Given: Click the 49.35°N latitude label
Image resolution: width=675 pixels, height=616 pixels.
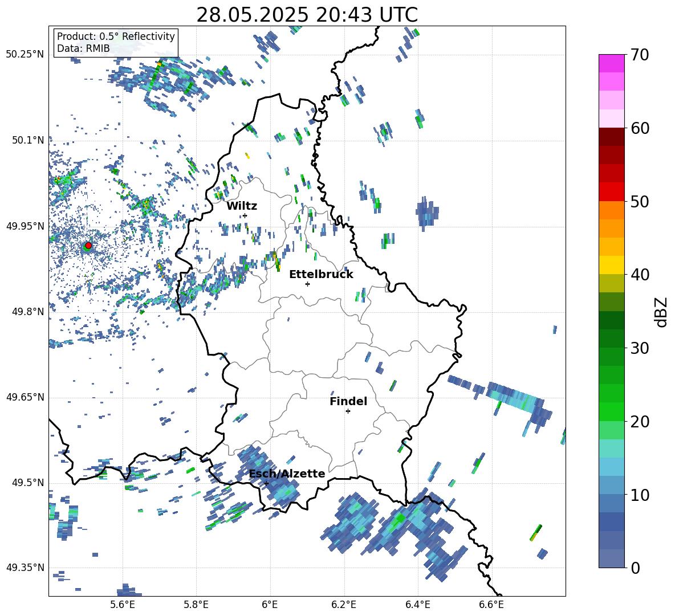Looking at the screenshot, I should pos(25,568).
